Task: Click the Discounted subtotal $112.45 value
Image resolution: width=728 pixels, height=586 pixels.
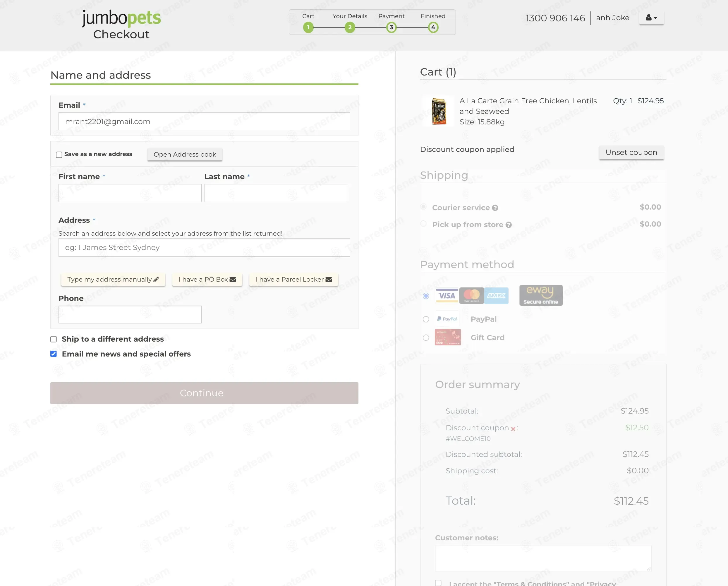Action: (x=636, y=454)
